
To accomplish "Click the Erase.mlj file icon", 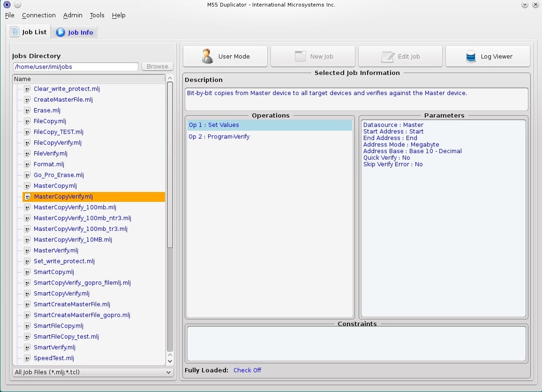I will pyautogui.click(x=27, y=111).
